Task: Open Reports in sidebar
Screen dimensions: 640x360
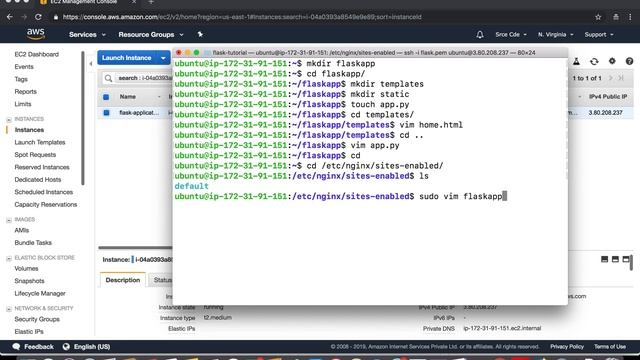Action: [25, 91]
